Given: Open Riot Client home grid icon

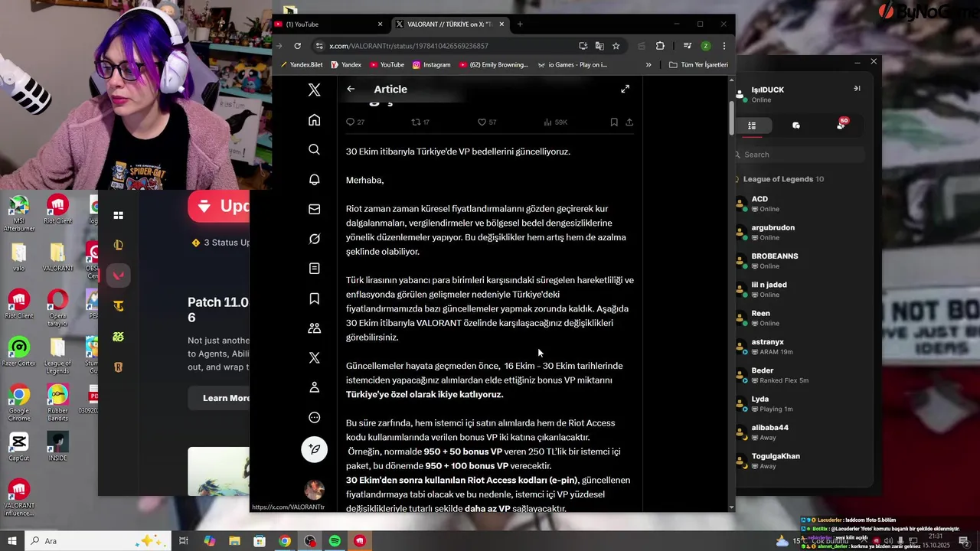Looking at the screenshot, I should click(x=119, y=216).
